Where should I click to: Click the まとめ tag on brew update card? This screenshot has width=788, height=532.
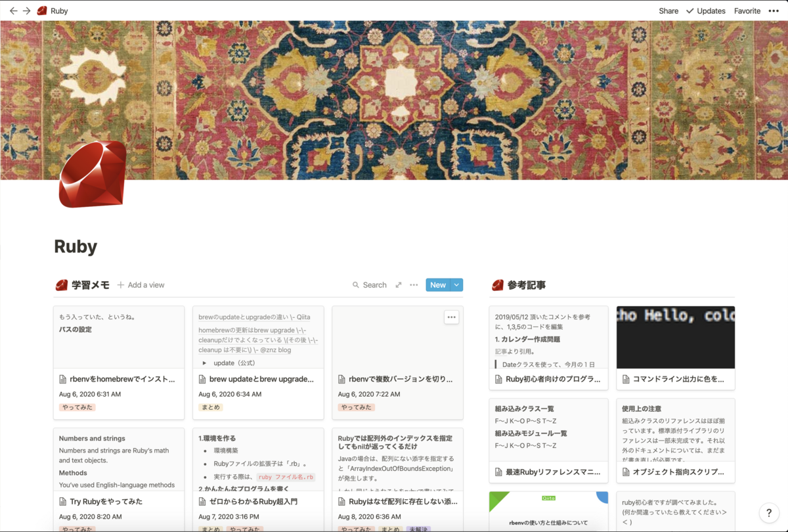point(211,407)
